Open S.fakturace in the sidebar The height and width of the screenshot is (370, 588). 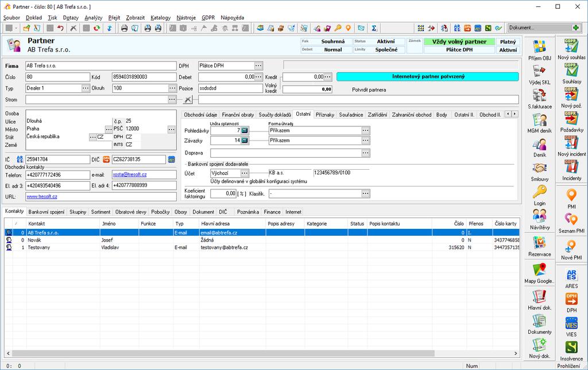coord(539,99)
